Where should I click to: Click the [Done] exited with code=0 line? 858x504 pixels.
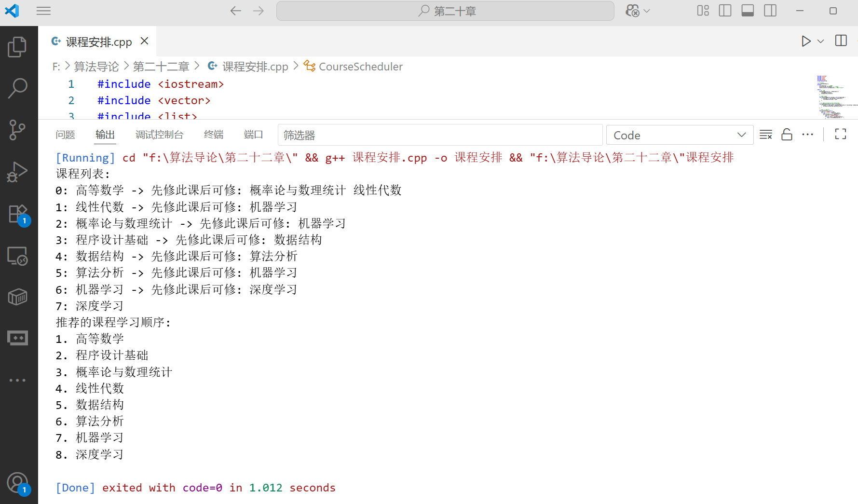click(195, 488)
